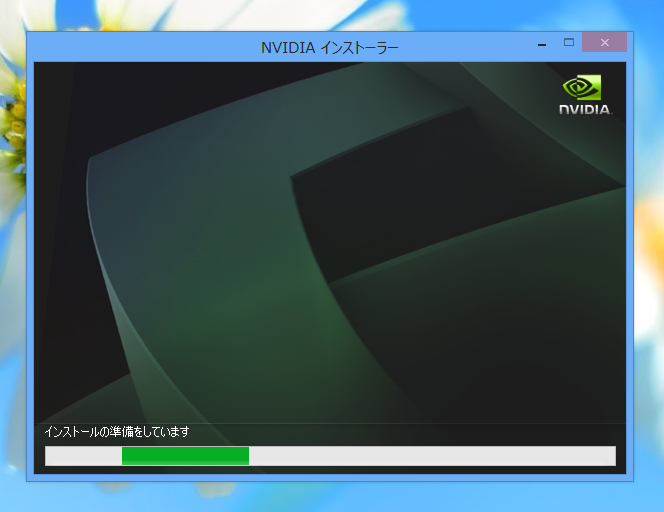Click the 'NVIDIA インストーラー' title bar text
The image size is (664, 512).
click(329, 47)
